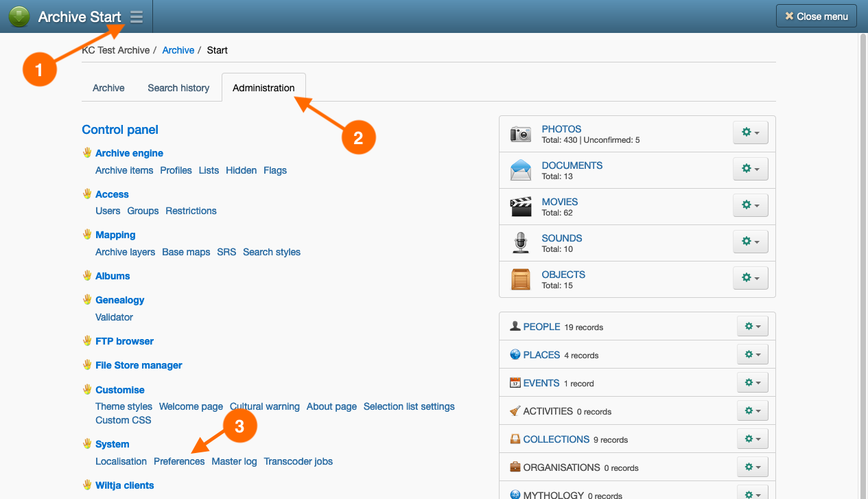This screenshot has height=499, width=868.
Task: Open the Base maps link
Action: (x=186, y=252)
